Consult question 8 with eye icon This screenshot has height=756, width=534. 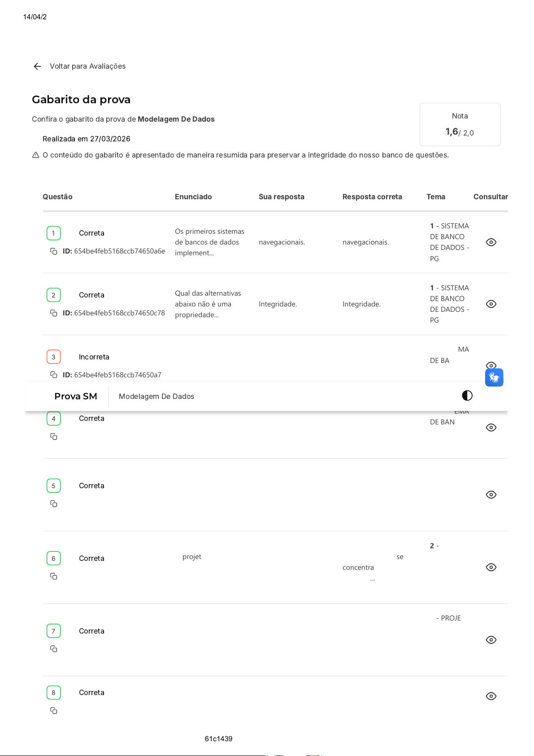coord(491,696)
